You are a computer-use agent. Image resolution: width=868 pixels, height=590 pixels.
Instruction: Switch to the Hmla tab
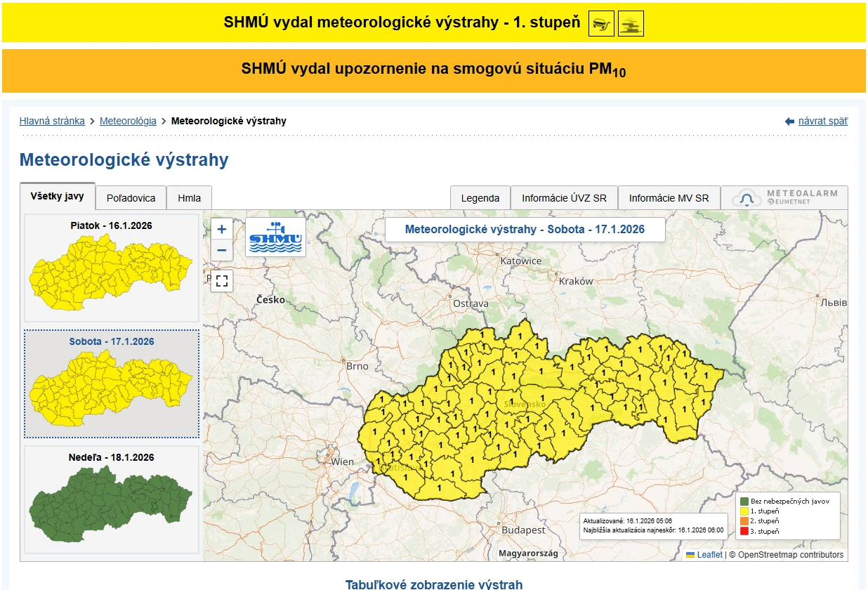click(x=189, y=198)
